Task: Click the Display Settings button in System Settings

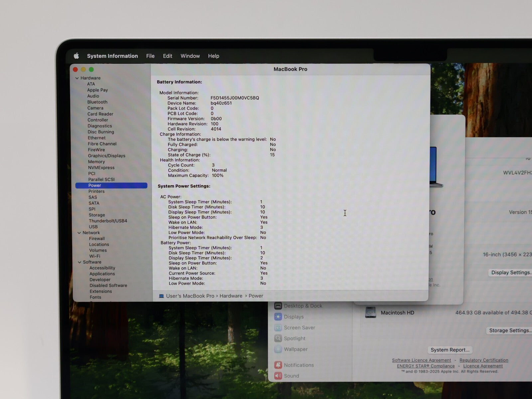Action: click(510, 273)
